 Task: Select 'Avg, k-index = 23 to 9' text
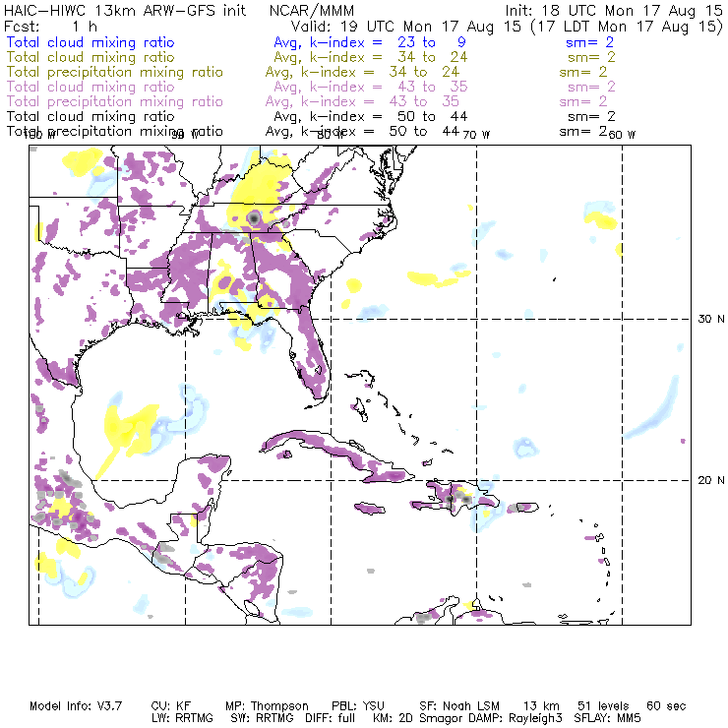(x=370, y=42)
